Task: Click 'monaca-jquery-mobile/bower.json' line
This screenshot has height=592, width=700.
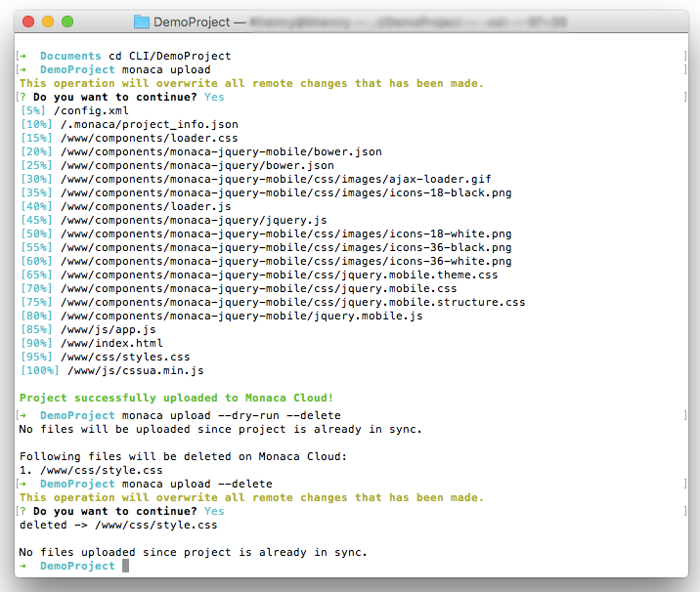Action: (201, 151)
